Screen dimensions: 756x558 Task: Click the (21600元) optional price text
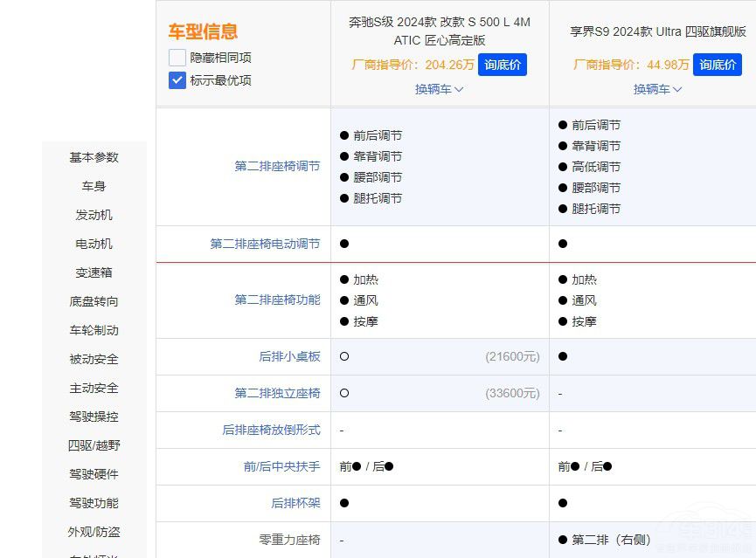point(513,356)
